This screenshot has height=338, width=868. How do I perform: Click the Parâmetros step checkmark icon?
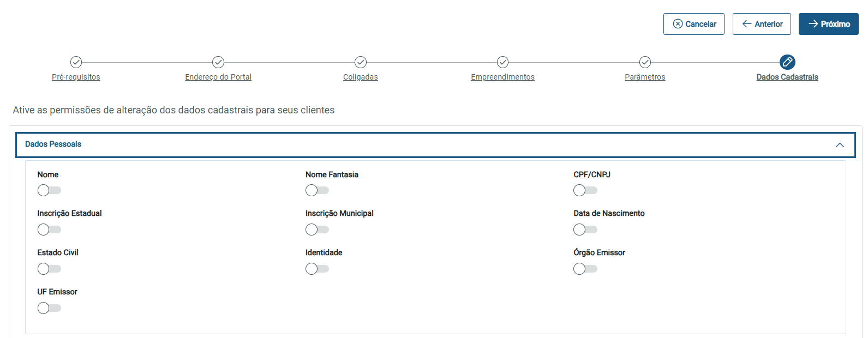645,62
